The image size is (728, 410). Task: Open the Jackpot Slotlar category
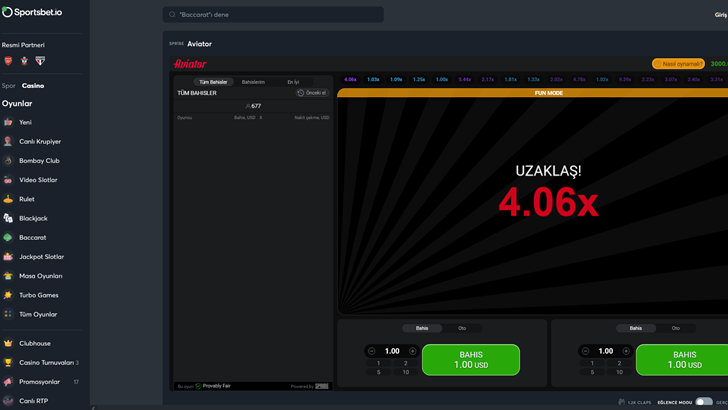pyautogui.click(x=41, y=256)
